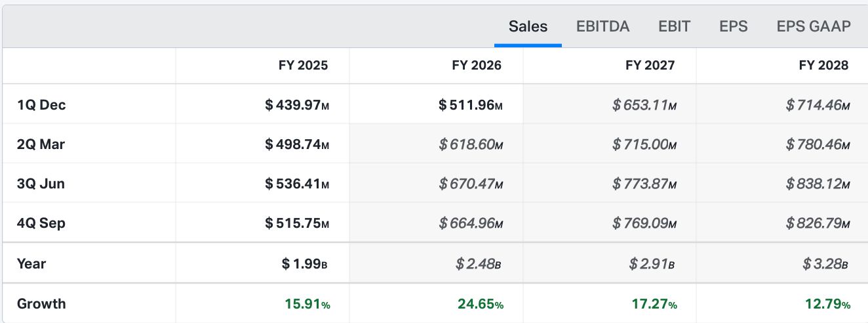The image size is (868, 323).
Task: Select the 2Q Mar row label
Action: [x=41, y=144]
